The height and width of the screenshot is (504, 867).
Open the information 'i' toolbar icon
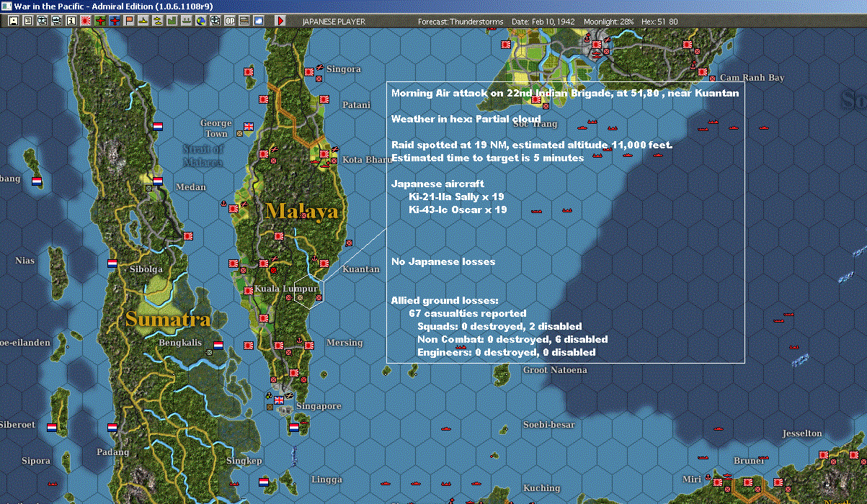[x=71, y=21]
